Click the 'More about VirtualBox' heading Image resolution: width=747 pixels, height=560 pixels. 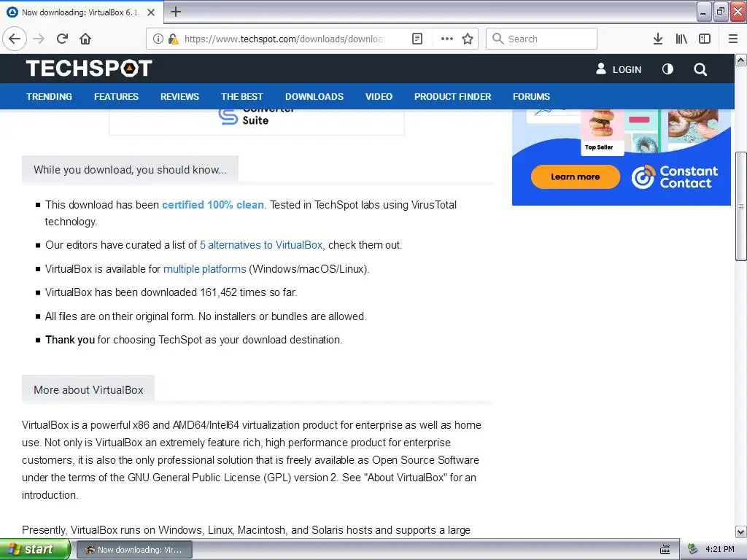coord(88,390)
